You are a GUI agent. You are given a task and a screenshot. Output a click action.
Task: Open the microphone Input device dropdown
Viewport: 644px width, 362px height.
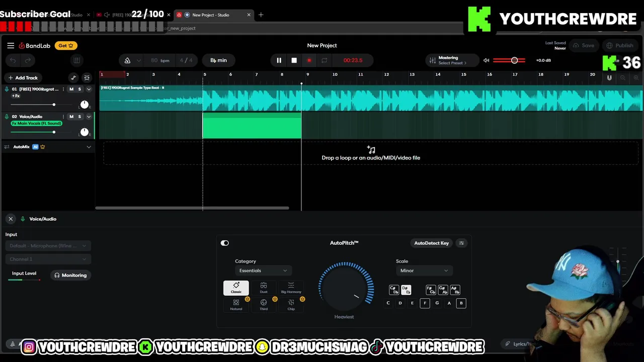(x=48, y=246)
